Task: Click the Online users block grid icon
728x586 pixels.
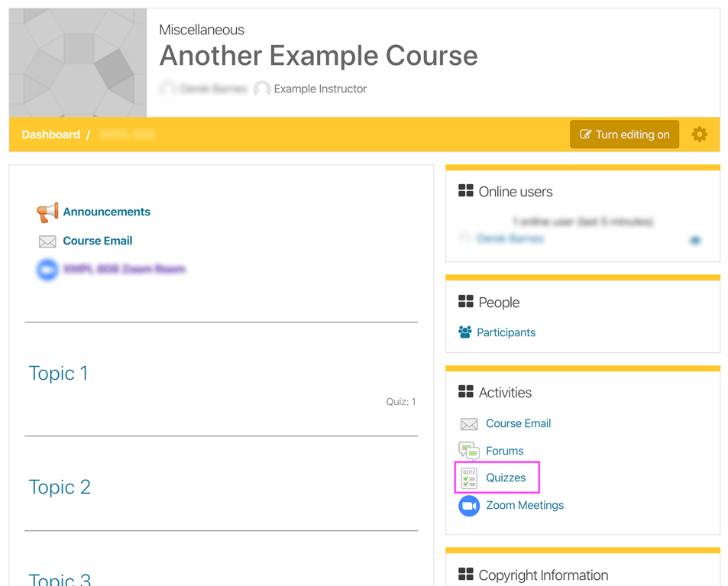Action: tap(466, 191)
